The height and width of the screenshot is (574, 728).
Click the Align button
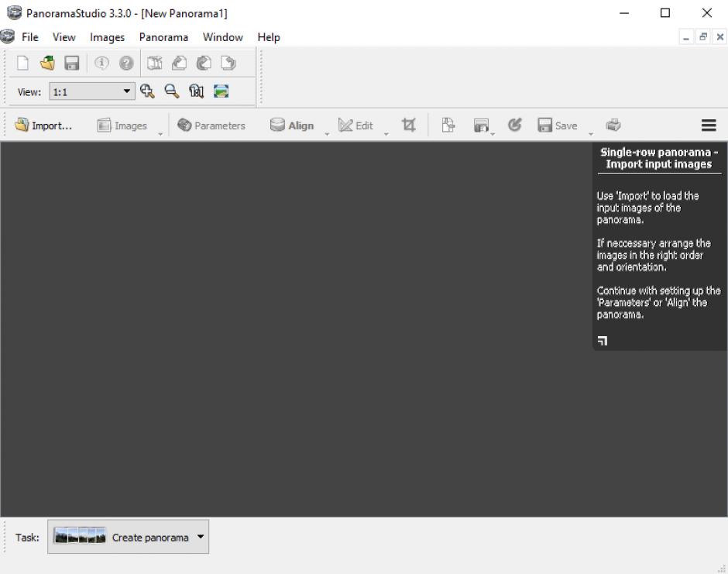pos(292,125)
